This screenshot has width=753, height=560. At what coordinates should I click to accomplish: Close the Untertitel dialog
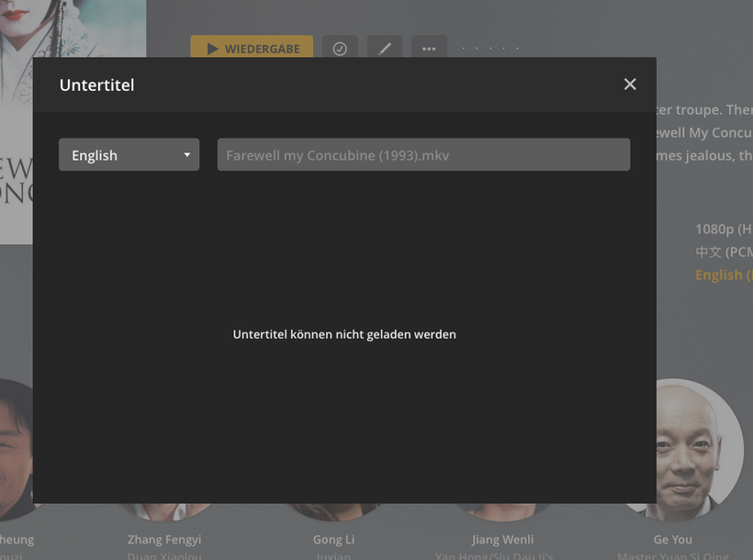coord(630,84)
